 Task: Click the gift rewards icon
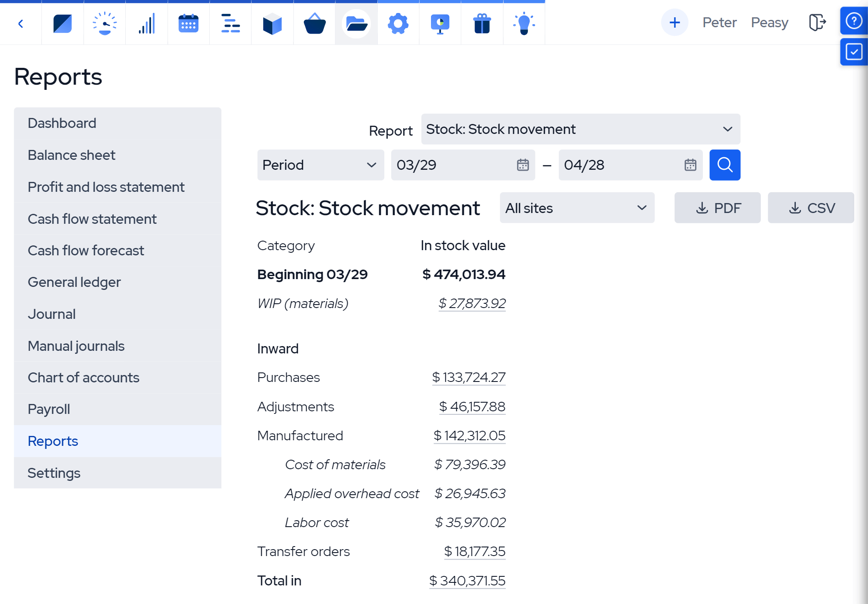click(482, 23)
